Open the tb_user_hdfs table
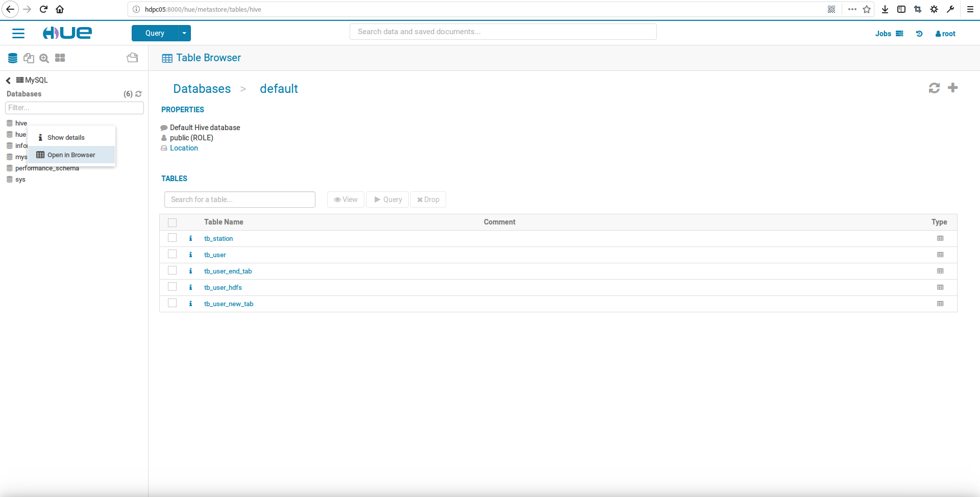The image size is (980, 497). pos(223,288)
